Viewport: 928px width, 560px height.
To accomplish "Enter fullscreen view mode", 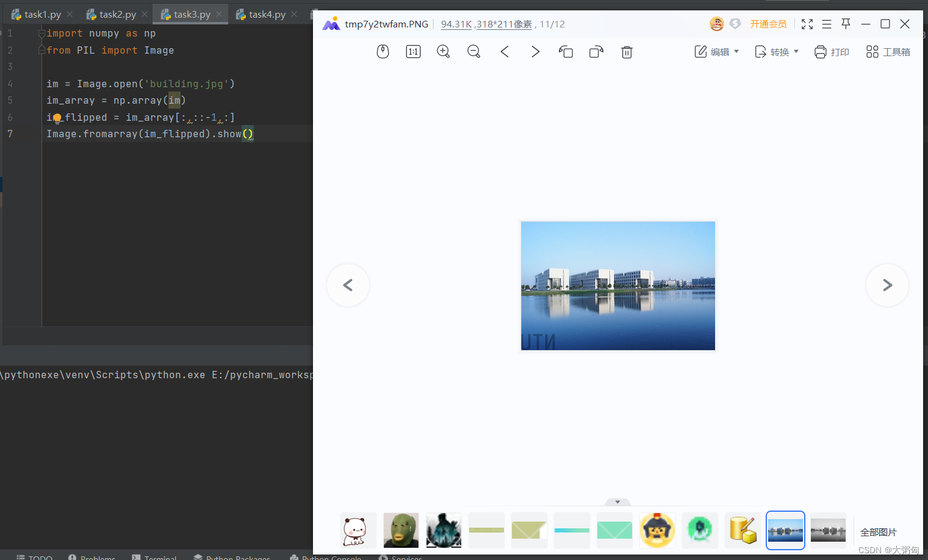I will tap(807, 24).
